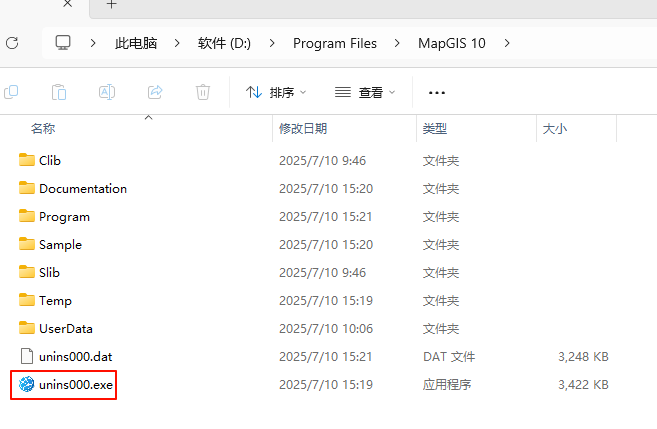Select the Clib folder icon
This screenshot has width=657, height=429.
(x=27, y=160)
